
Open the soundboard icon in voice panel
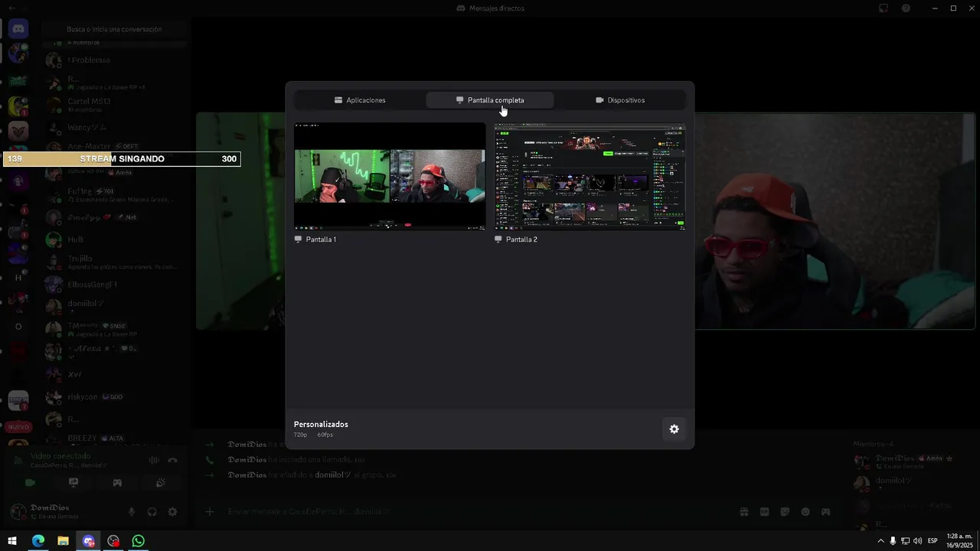pos(161,483)
